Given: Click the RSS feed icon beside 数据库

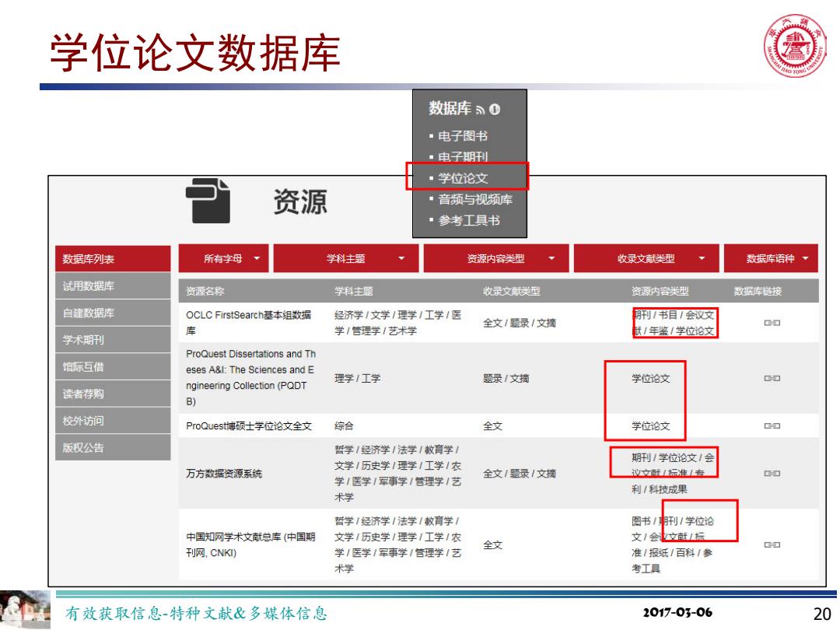Looking at the screenshot, I should [x=480, y=110].
